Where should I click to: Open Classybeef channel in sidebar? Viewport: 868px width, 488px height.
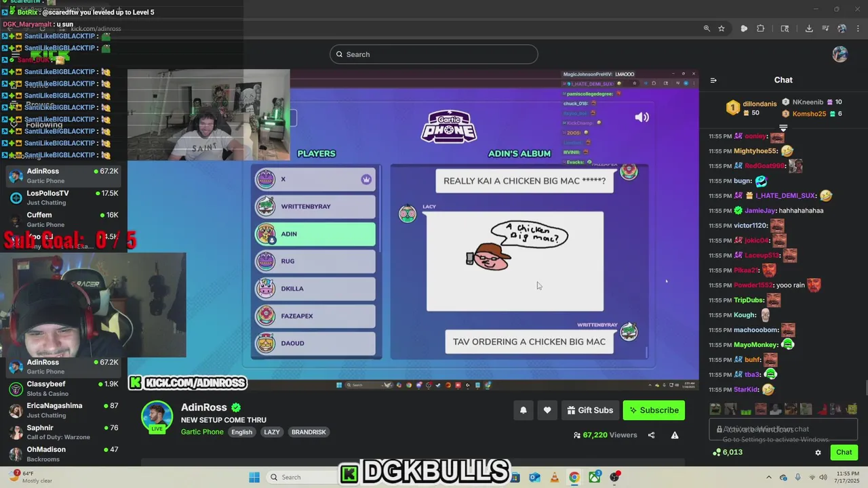[x=64, y=388]
